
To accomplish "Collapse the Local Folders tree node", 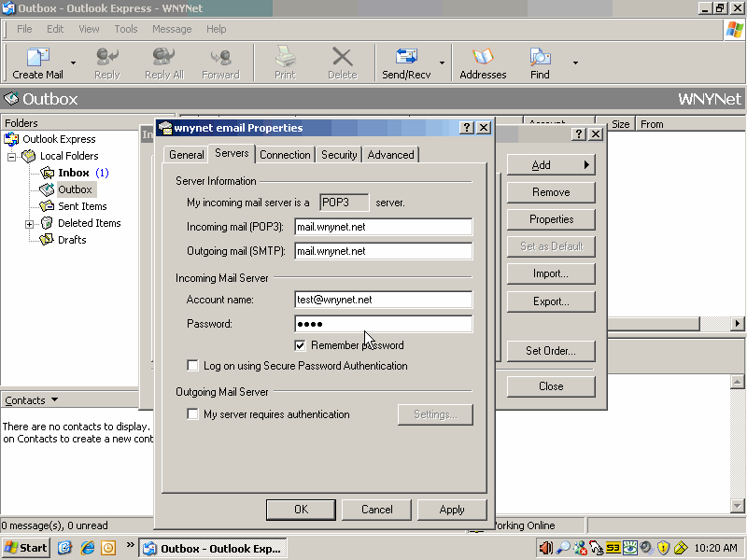I will point(12,156).
